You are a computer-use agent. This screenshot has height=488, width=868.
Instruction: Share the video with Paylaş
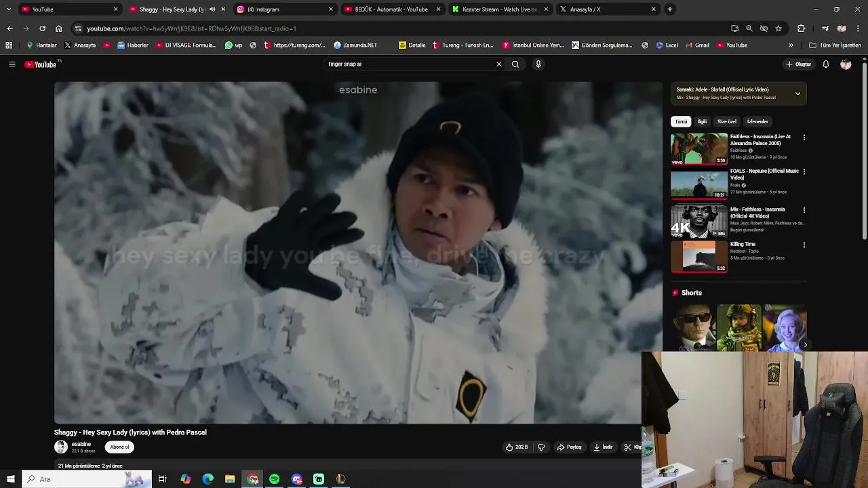click(x=570, y=447)
